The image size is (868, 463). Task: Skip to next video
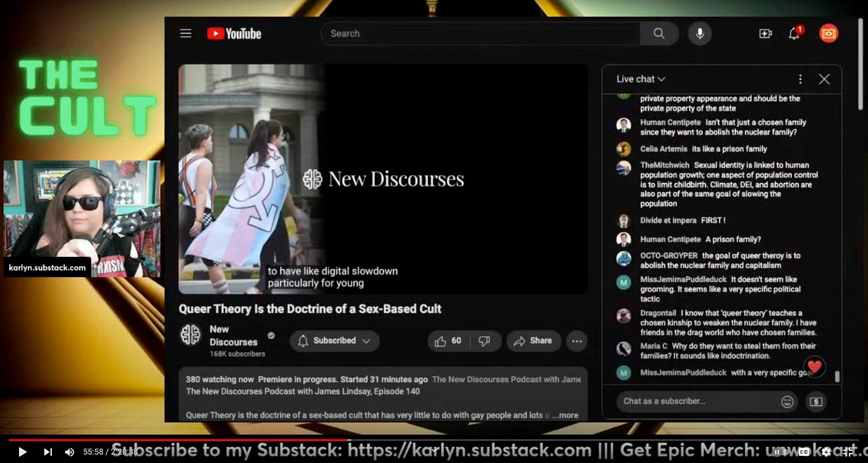48,452
